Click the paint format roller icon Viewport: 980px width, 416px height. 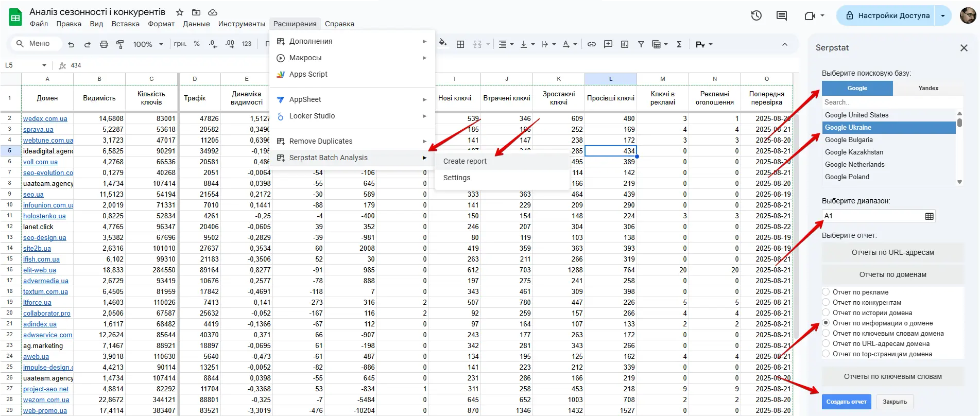120,44
